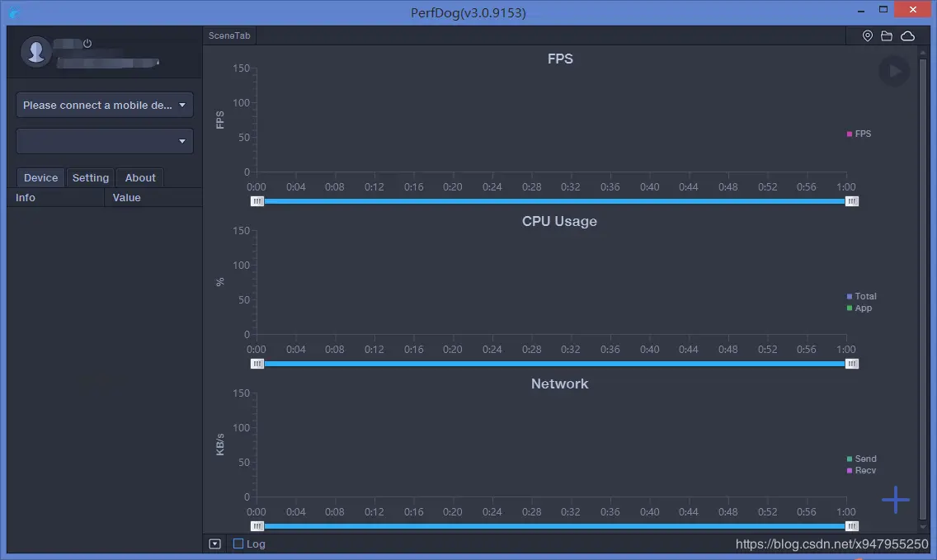Enable the Log checkbox
This screenshot has height=560, width=937.
[238, 544]
